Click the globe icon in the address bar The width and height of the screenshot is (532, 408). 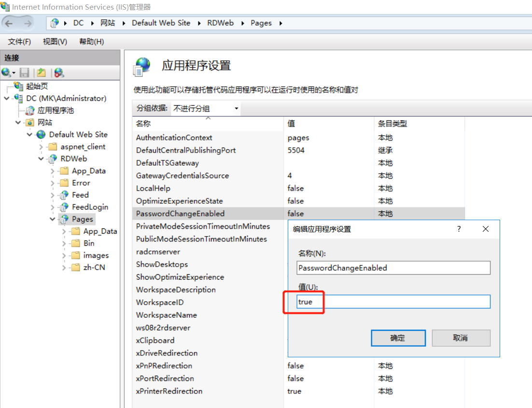[x=54, y=23]
